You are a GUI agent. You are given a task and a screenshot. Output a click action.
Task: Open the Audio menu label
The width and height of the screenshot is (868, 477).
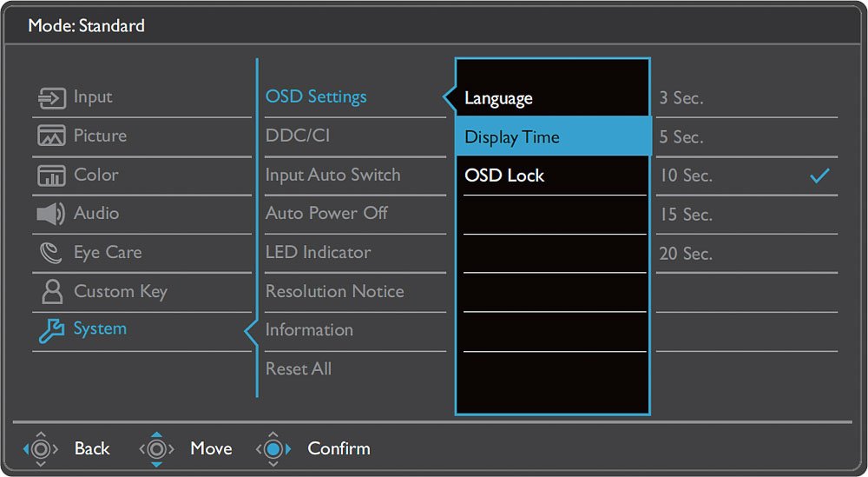[x=96, y=213]
